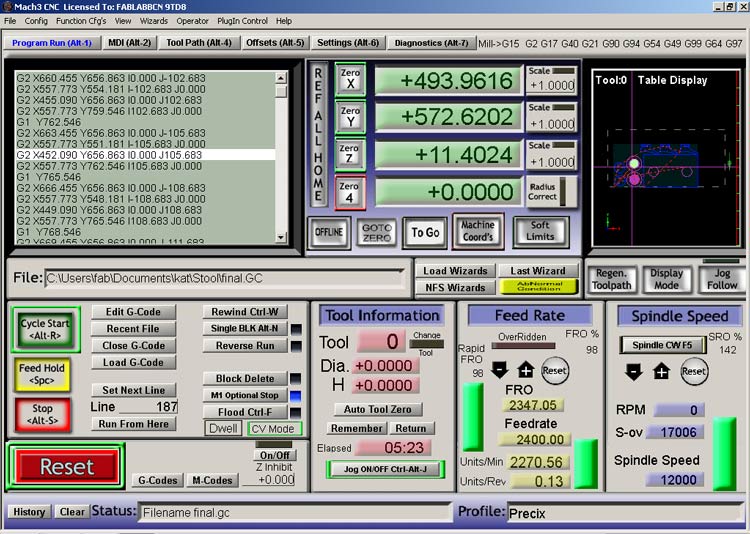Click Rewind Ctrl-W button
The image size is (750, 534).
coord(245,312)
